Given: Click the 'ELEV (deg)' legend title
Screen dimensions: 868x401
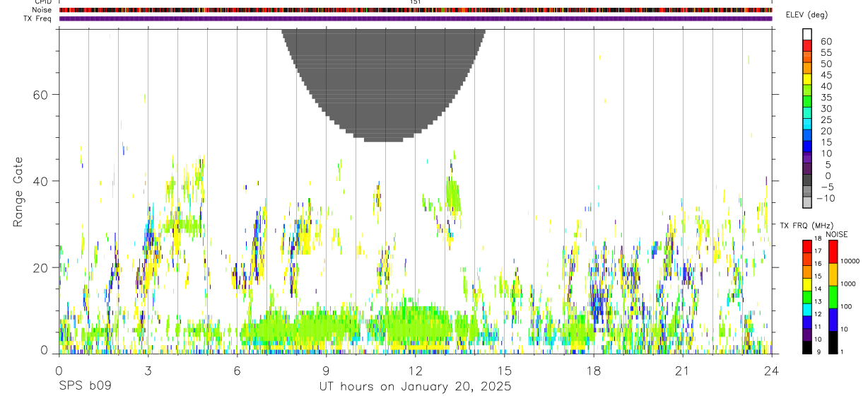Looking at the screenshot, I should coord(808,15).
